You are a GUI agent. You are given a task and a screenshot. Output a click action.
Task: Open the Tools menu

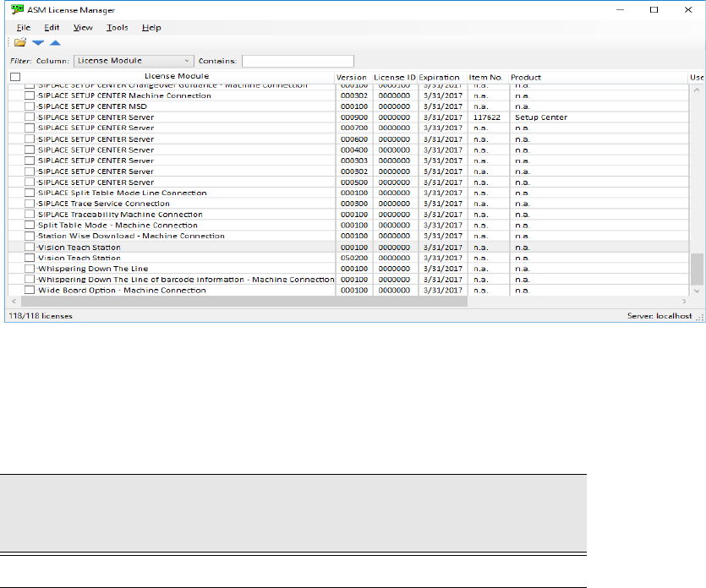[117, 27]
